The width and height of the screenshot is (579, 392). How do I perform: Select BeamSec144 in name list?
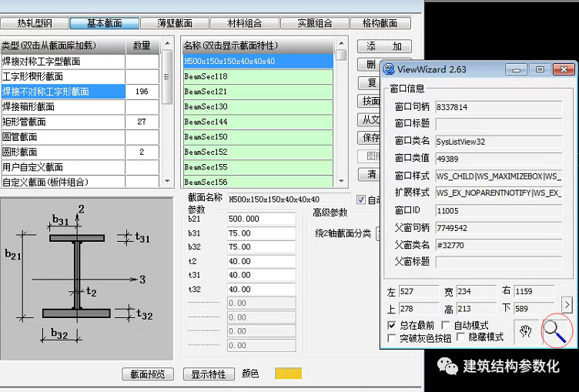[x=258, y=122]
